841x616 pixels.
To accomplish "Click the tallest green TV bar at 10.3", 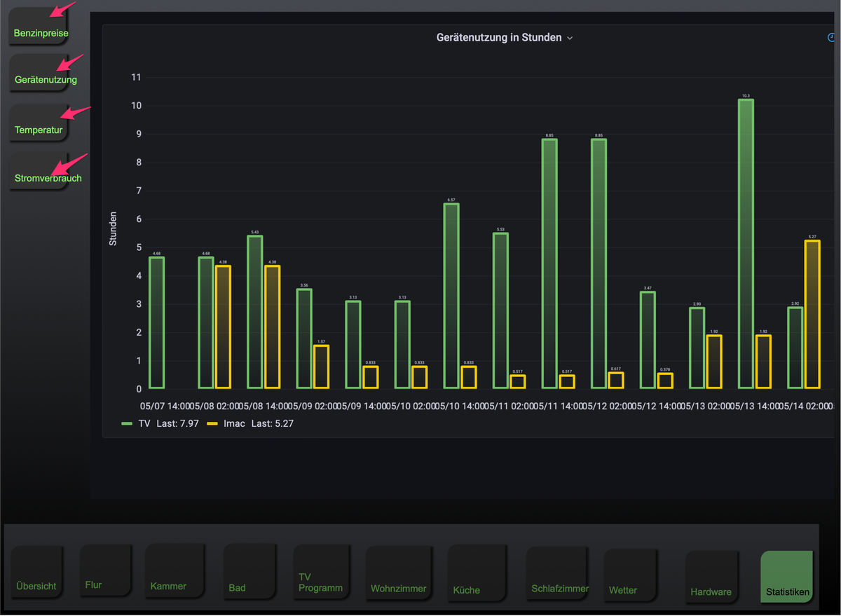I will click(746, 244).
